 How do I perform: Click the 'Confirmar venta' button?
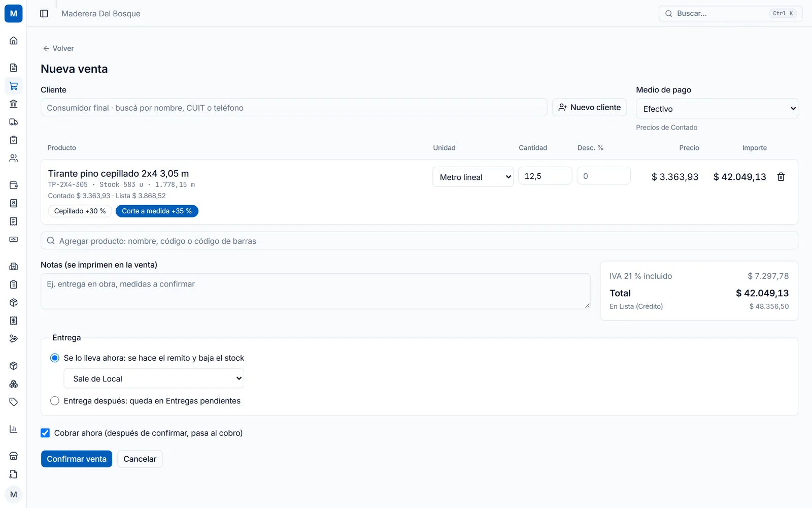pyautogui.click(x=77, y=459)
